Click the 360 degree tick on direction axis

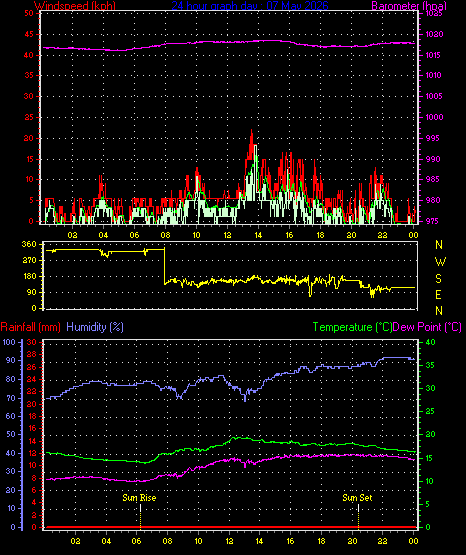pos(29,244)
